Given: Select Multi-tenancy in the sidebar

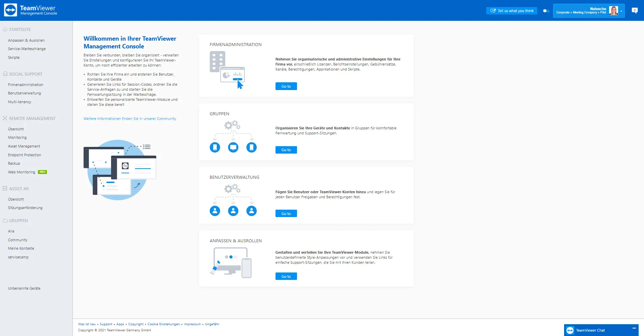Looking at the screenshot, I should [x=19, y=102].
